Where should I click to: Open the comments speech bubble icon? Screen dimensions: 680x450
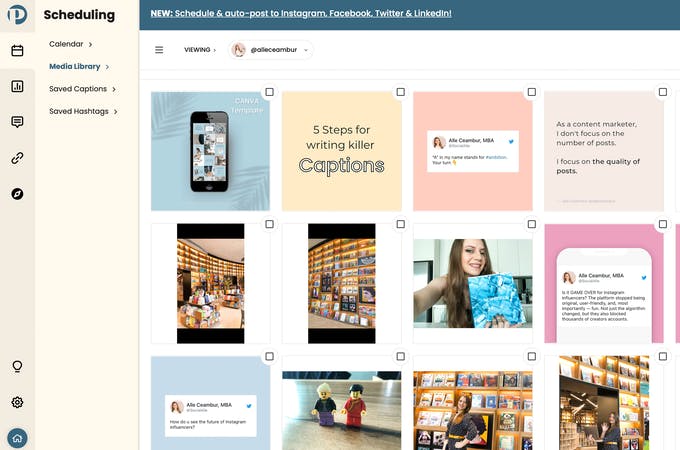[17, 122]
